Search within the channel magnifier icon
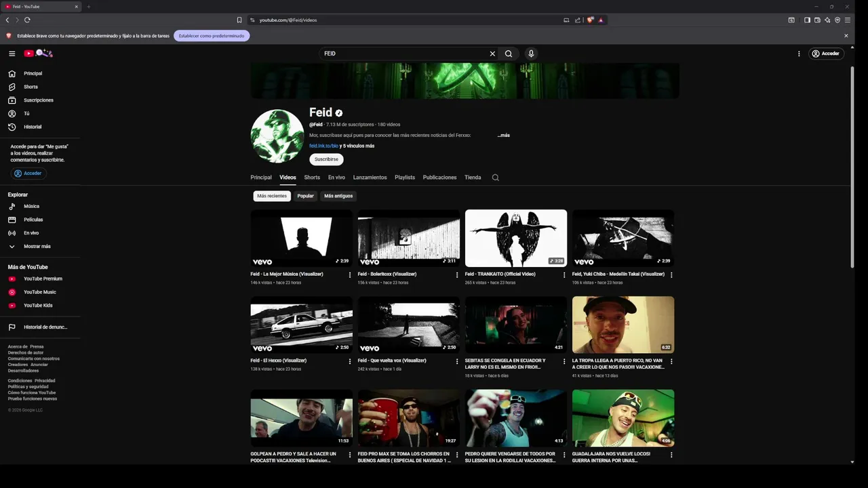Viewport: 868px width, 488px height. click(495, 178)
